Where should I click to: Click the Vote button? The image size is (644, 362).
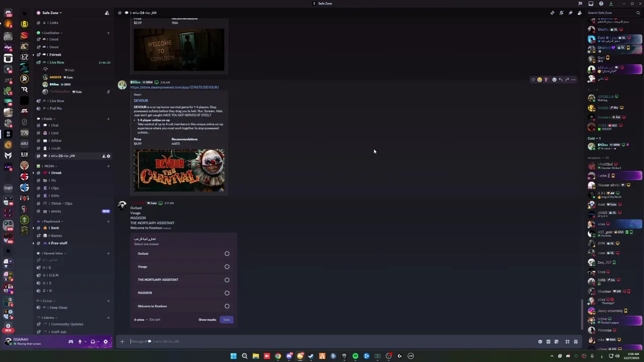226,320
